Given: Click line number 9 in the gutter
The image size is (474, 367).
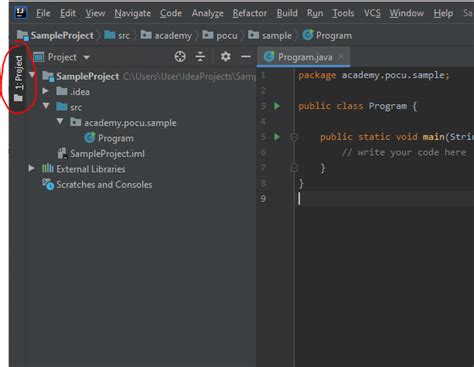Looking at the screenshot, I should [263, 199].
